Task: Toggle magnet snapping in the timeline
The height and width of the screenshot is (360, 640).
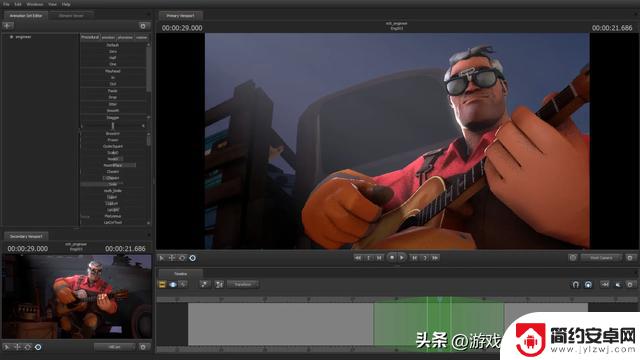Action: (x=576, y=284)
